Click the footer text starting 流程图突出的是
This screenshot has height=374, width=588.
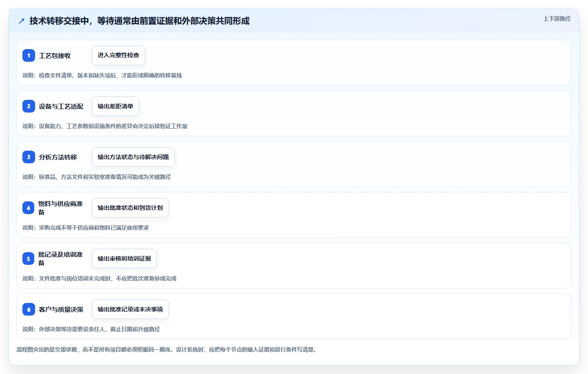[167, 349]
